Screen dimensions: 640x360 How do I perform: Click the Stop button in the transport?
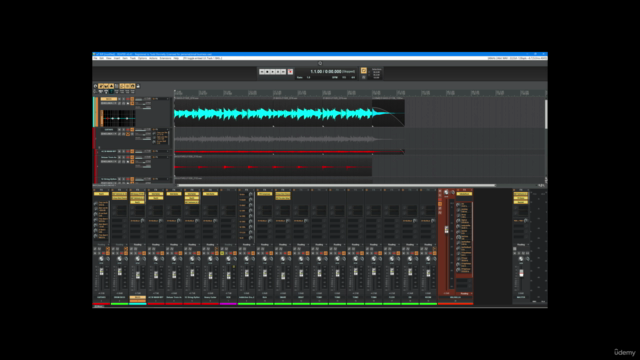[267, 71]
